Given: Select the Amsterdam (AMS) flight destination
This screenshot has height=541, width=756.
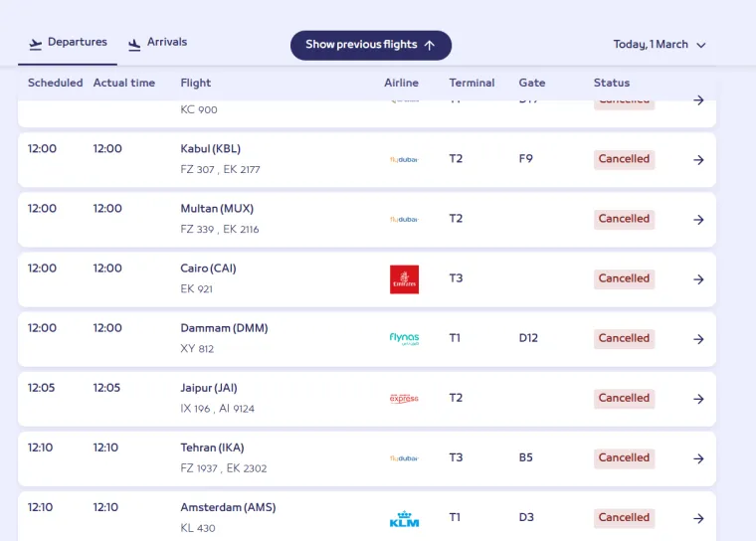Looking at the screenshot, I should 228,507.
